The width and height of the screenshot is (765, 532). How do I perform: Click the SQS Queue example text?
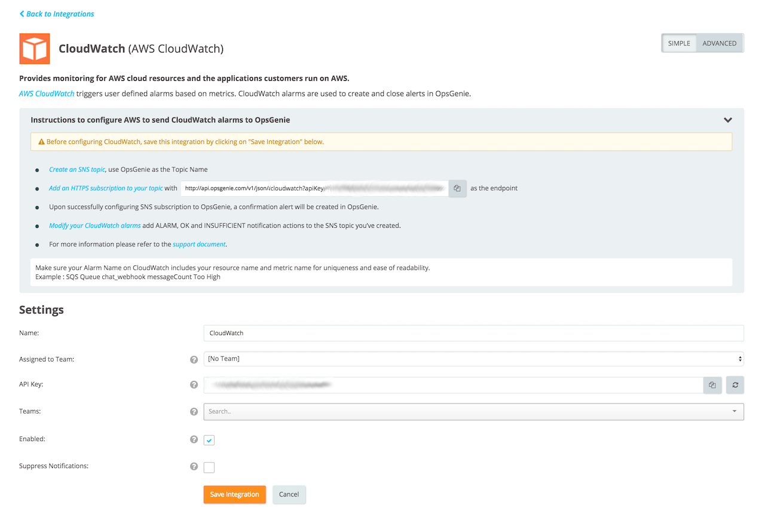tap(128, 277)
